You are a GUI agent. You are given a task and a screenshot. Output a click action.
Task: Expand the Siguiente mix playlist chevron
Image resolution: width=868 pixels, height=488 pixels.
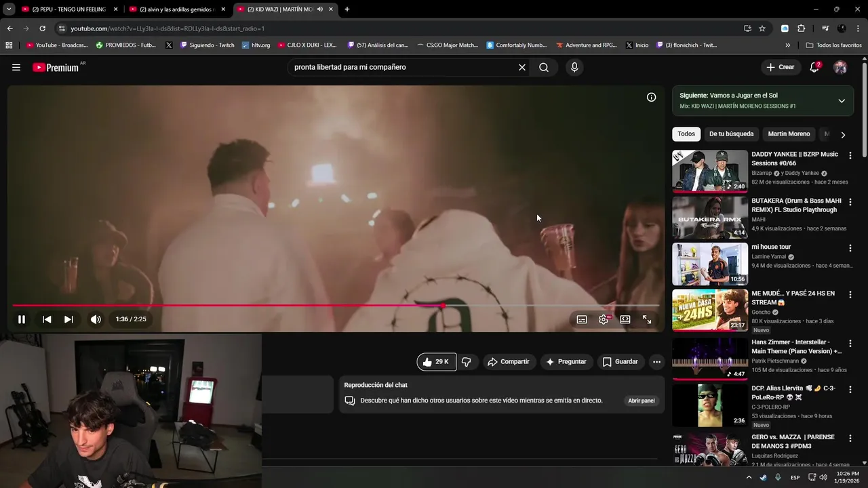pos(842,100)
